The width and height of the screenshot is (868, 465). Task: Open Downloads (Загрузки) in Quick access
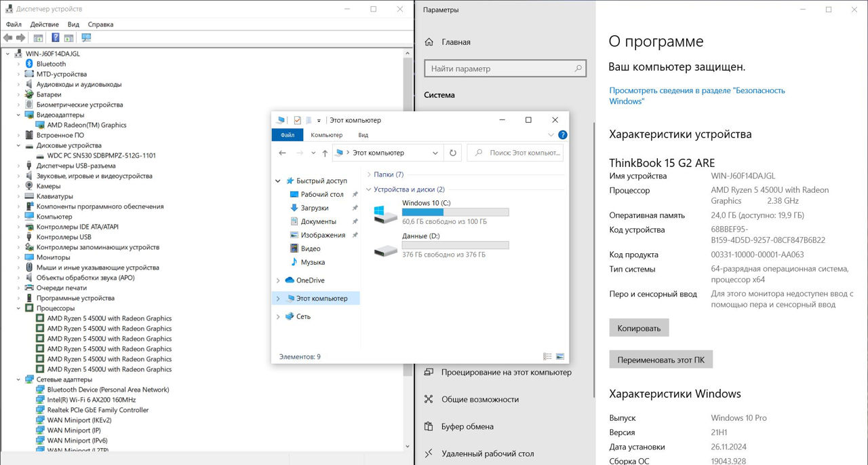click(x=315, y=208)
